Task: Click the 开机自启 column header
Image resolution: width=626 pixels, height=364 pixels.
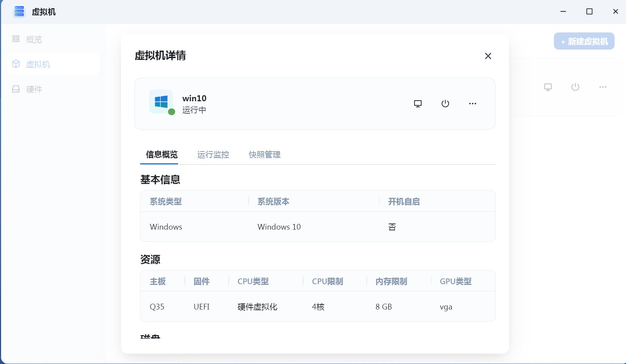Action: click(x=404, y=202)
